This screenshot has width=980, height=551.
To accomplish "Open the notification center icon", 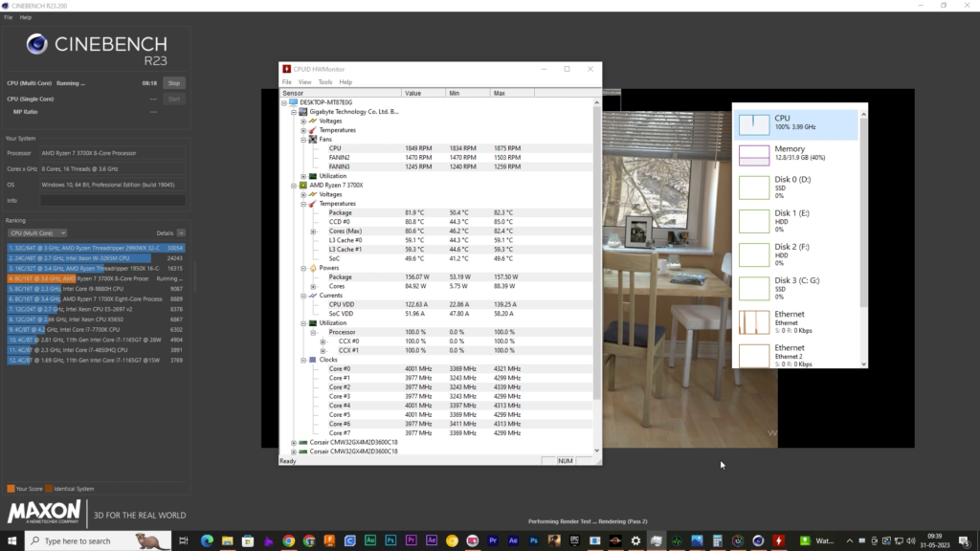I will (965, 540).
